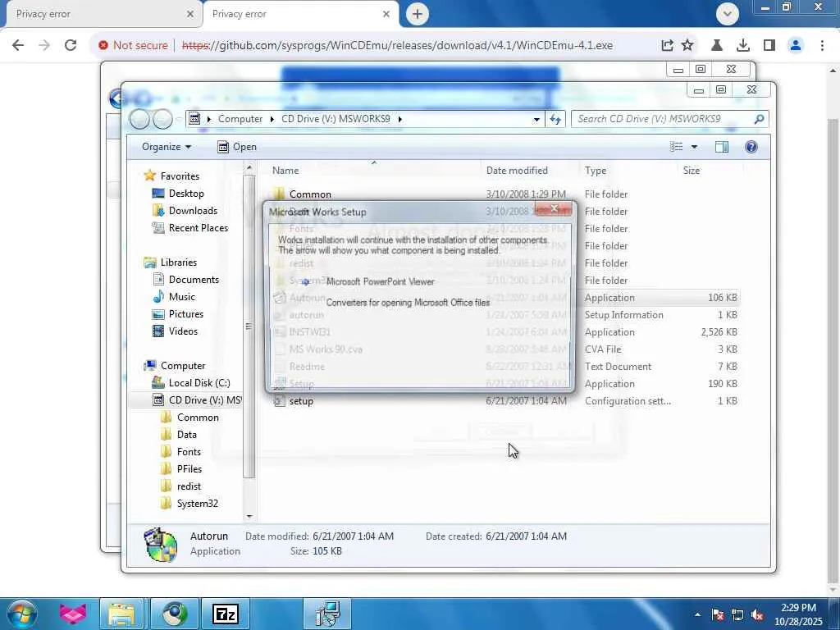Open Chrome share page icon
Viewport: 840px width, 630px height.
(667, 46)
